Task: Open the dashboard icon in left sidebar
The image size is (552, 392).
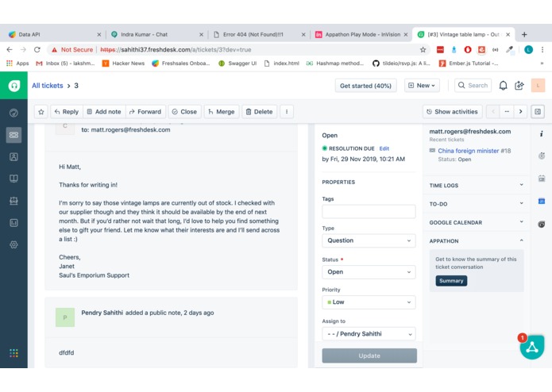Action: (x=14, y=113)
